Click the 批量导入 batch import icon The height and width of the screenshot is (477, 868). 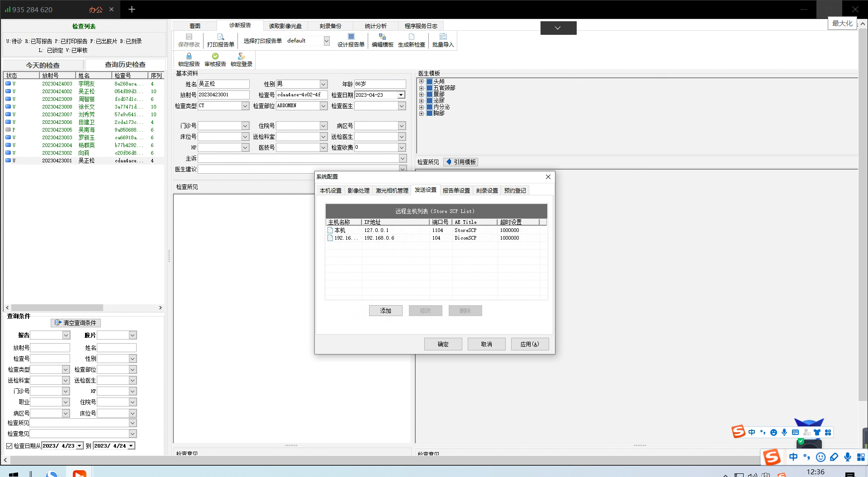point(443,37)
